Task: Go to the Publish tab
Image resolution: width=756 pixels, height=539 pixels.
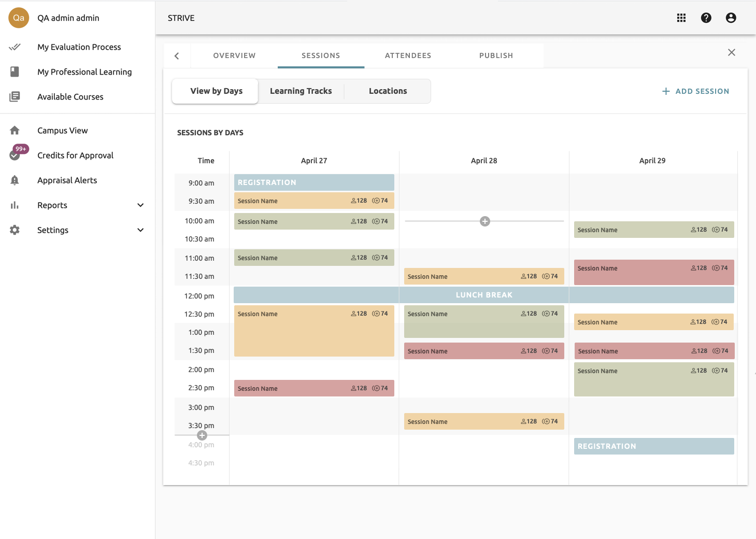Action: click(496, 55)
